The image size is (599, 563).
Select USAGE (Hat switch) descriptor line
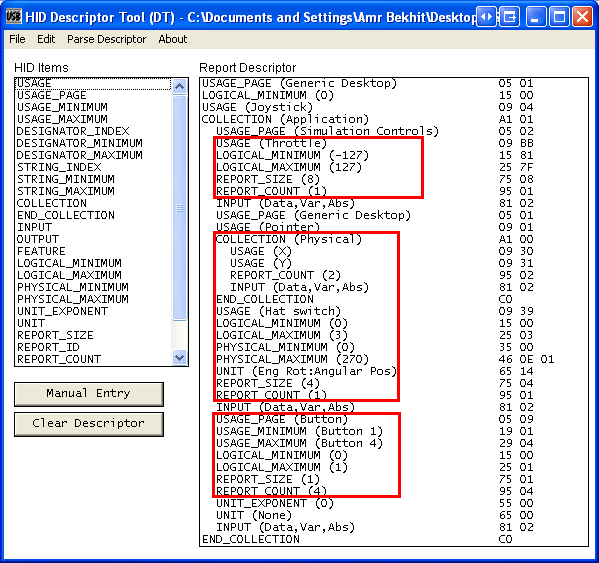(x=278, y=311)
